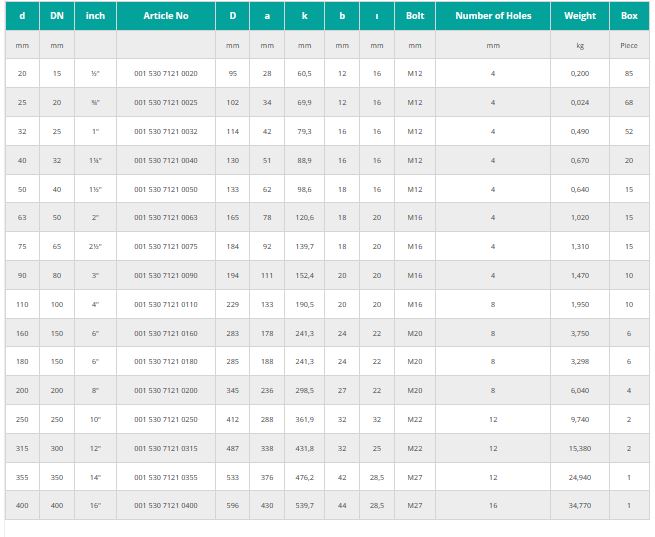Click the Weight column header

click(579, 16)
